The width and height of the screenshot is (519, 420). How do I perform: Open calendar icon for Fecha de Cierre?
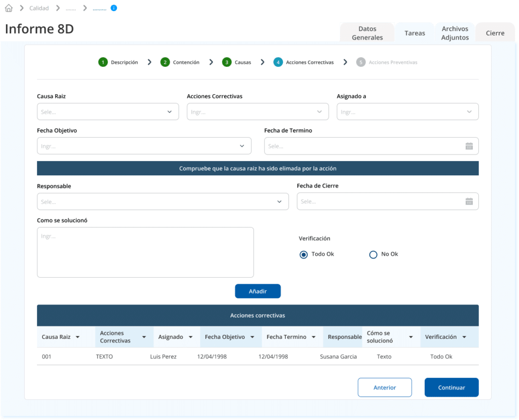tap(469, 201)
